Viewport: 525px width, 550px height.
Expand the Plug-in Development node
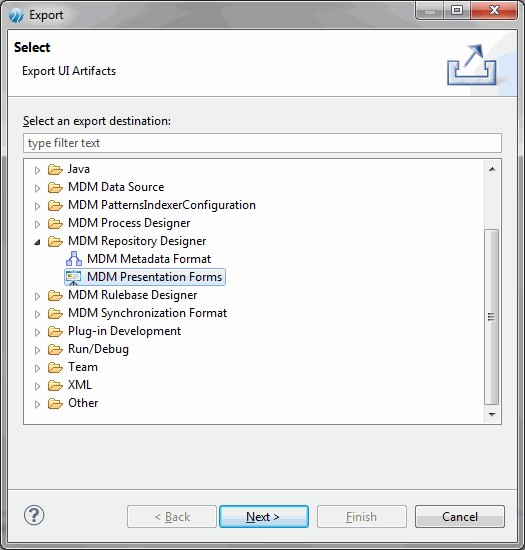[37, 332]
